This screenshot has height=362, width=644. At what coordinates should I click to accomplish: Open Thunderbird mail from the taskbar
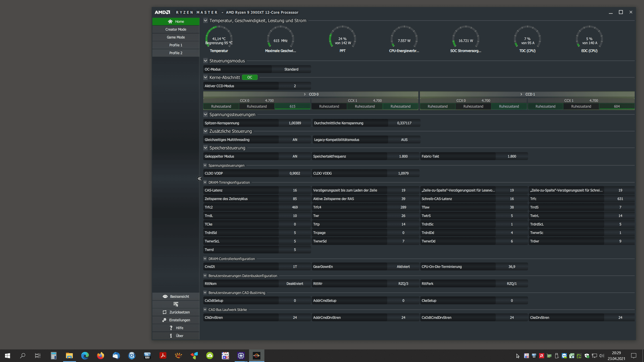[x=116, y=355]
